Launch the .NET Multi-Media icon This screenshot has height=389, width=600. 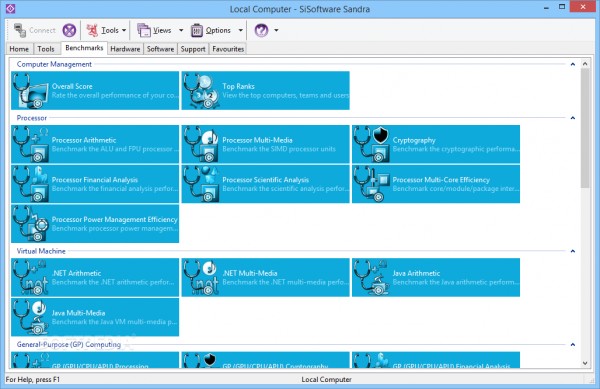pyautogui.click(x=201, y=278)
